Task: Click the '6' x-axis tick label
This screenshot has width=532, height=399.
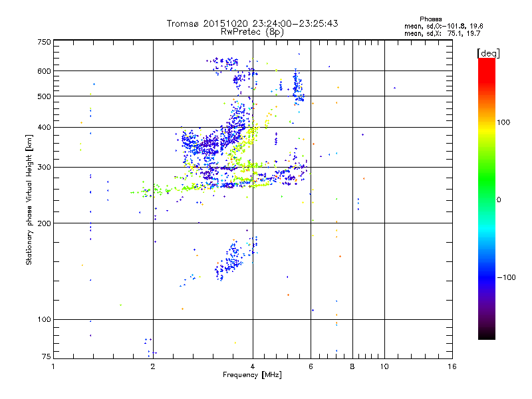Action: pos(311,367)
